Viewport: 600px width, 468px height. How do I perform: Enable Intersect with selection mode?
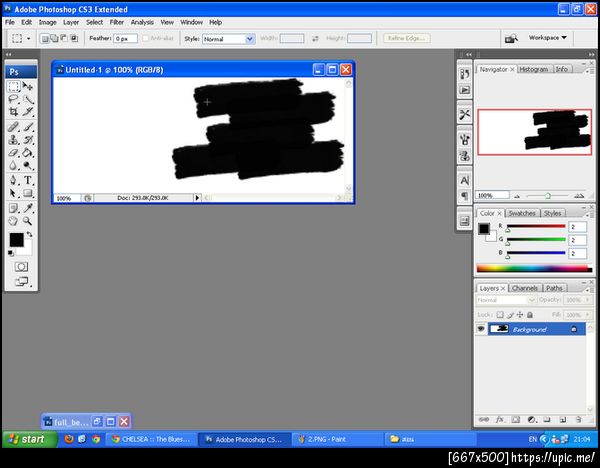74,38
